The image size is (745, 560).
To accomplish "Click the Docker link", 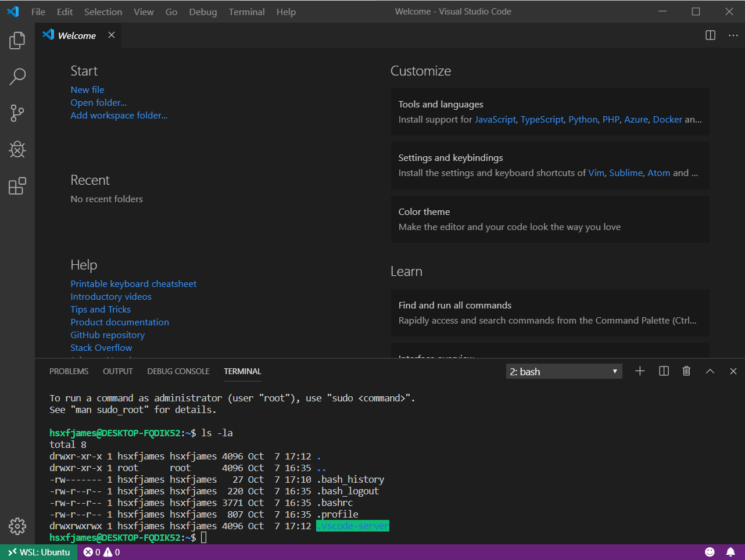I will (x=668, y=119).
